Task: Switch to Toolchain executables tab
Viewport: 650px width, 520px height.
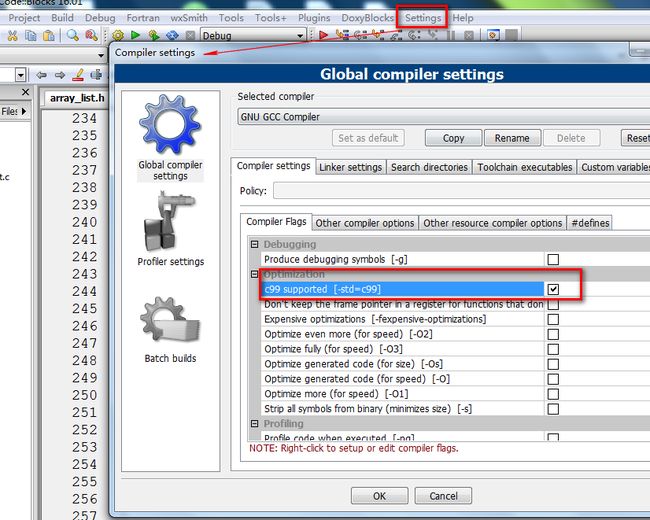Action: click(524, 167)
